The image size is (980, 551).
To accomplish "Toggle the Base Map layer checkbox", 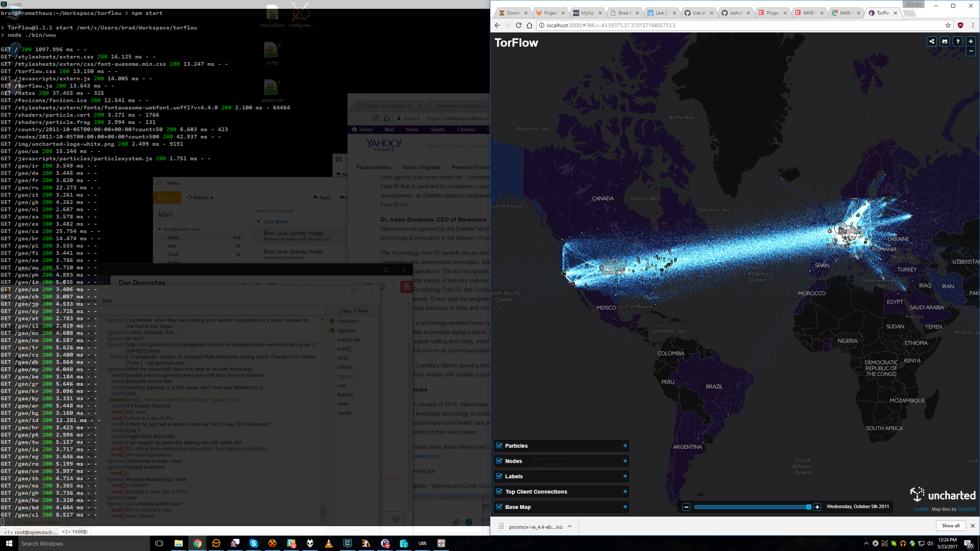I will tap(499, 507).
